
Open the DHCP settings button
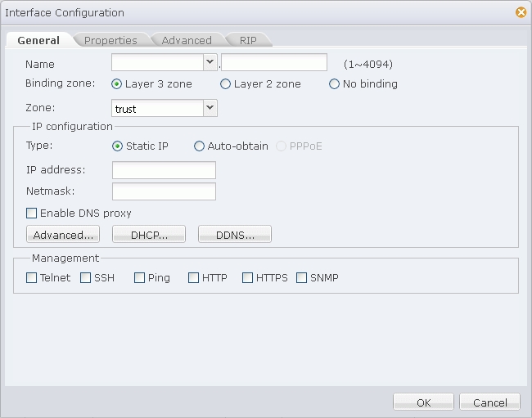150,235
